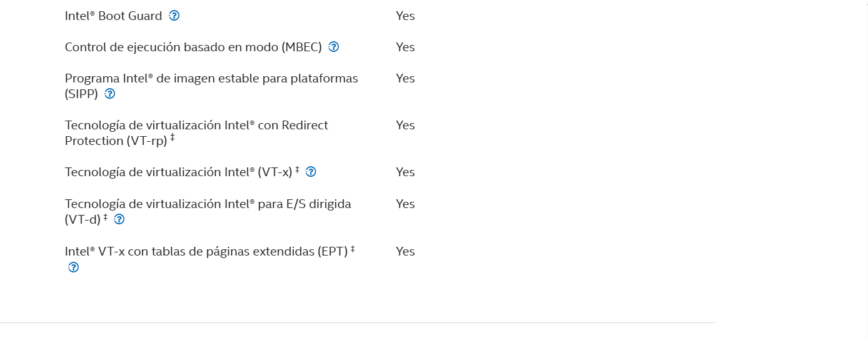Screen dimensions: 868x338
Task: Select the Intel Boot Guard label text
Action: [114, 16]
